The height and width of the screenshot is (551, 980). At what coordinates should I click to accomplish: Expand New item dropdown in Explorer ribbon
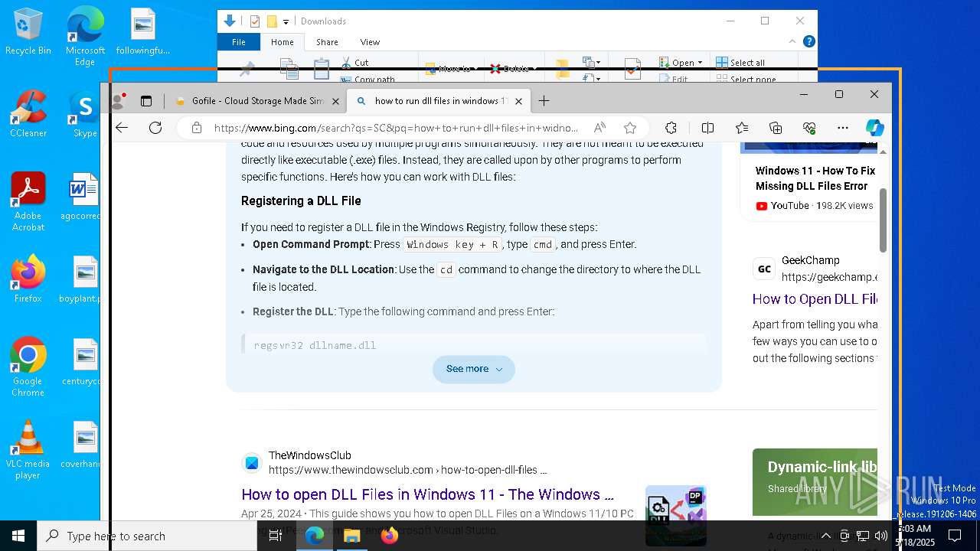point(592,62)
